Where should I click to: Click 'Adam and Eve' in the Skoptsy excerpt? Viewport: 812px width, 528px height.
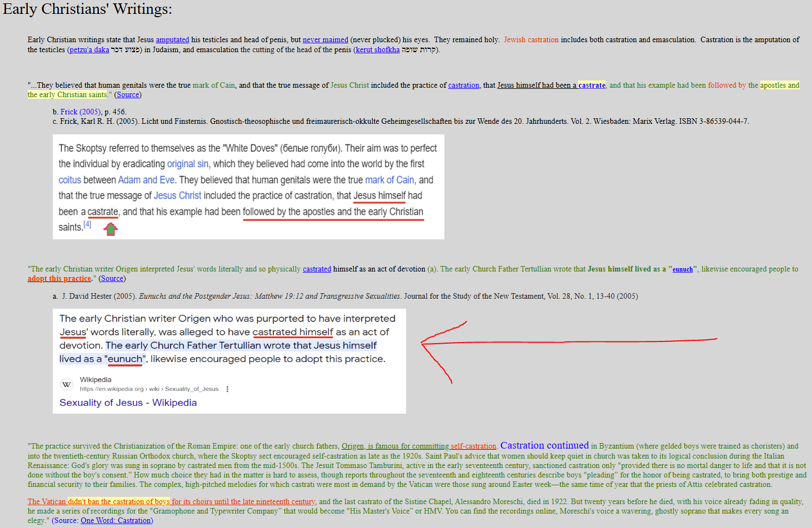pyautogui.click(x=146, y=180)
